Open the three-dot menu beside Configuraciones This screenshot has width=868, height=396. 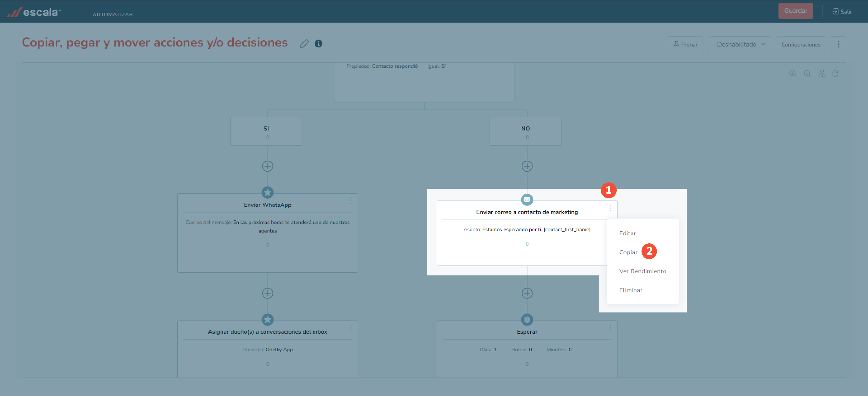(838, 44)
